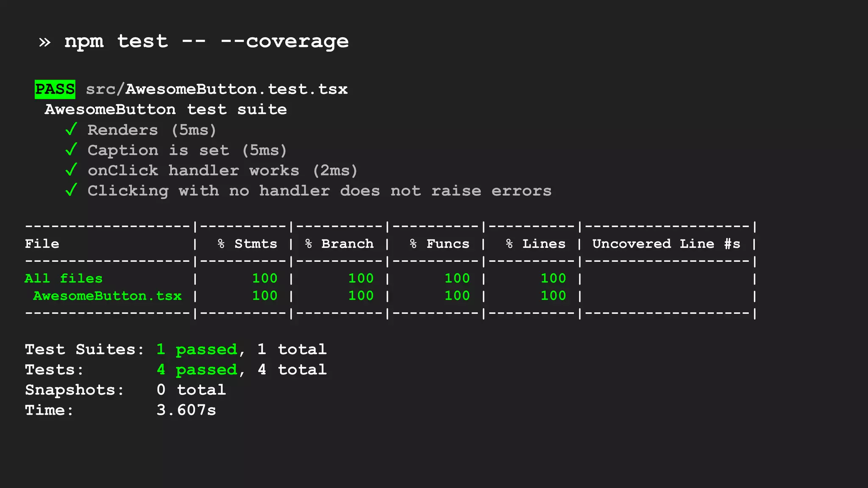Click the All files row label
The height and width of the screenshot is (488, 868).
click(x=64, y=278)
